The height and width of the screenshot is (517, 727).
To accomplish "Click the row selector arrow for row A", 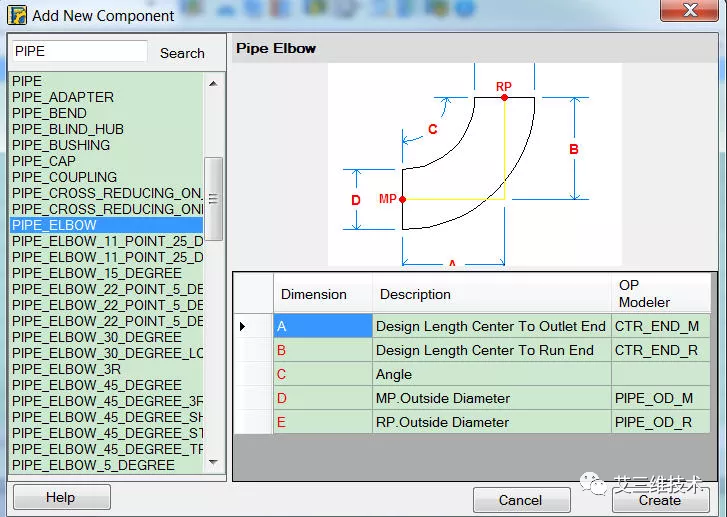I will 243,326.
